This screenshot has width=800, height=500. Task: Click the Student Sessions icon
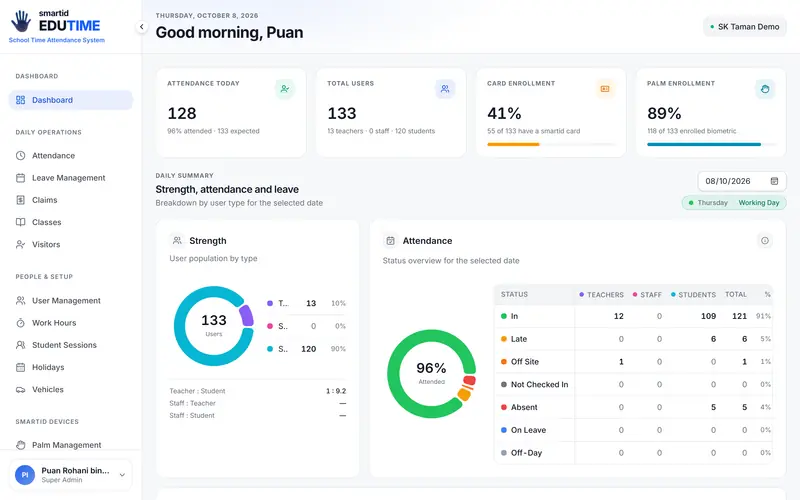pyautogui.click(x=20, y=345)
